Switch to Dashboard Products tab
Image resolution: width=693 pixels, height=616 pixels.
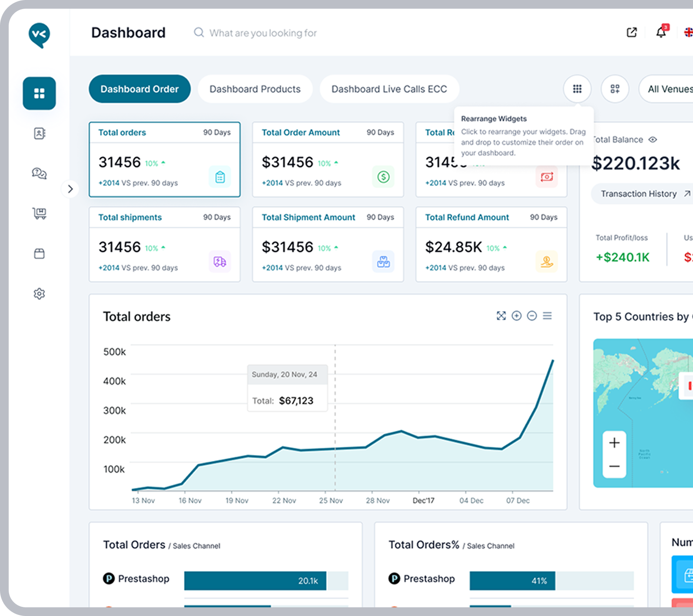click(x=255, y=89)
